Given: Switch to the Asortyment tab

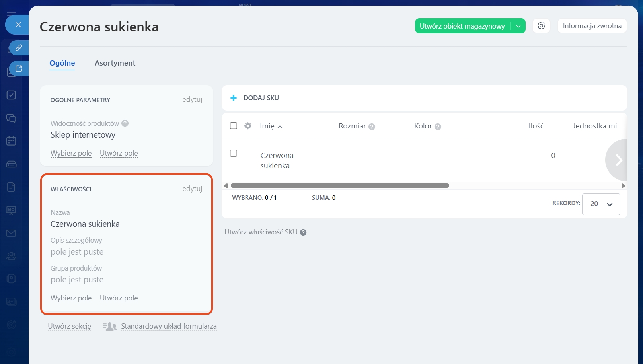Looking at the screenshot, I should [x=115, y=63].
